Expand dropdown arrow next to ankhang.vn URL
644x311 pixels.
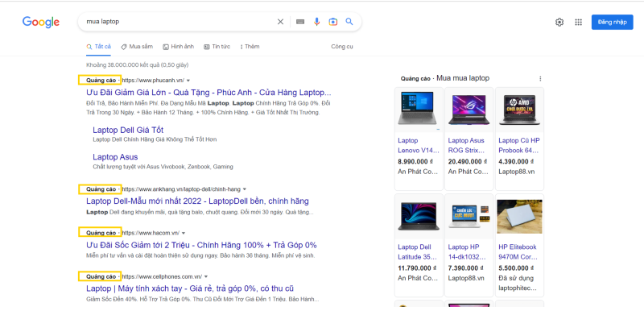click(x=245, y=189)
